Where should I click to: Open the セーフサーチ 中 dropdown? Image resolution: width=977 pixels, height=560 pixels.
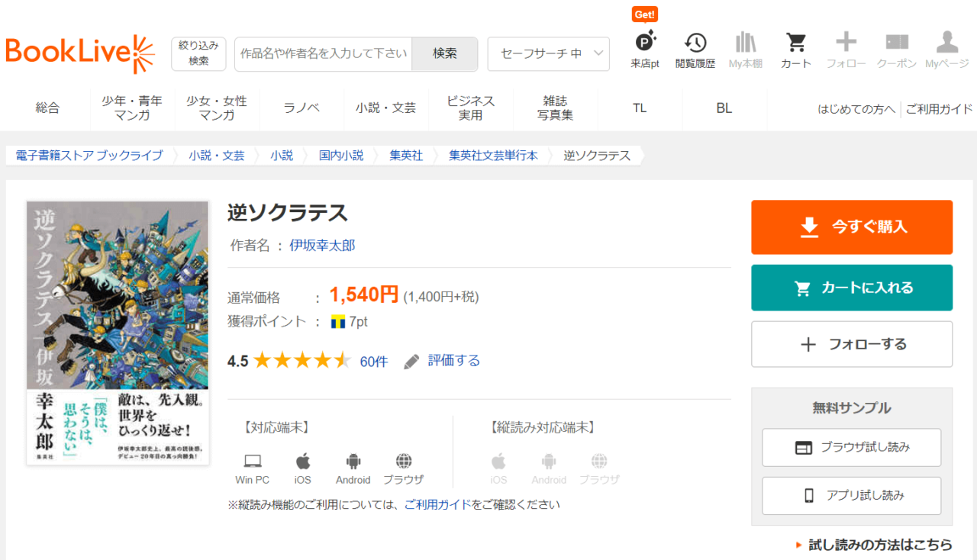pyautogui.click(x=549, y=53)
